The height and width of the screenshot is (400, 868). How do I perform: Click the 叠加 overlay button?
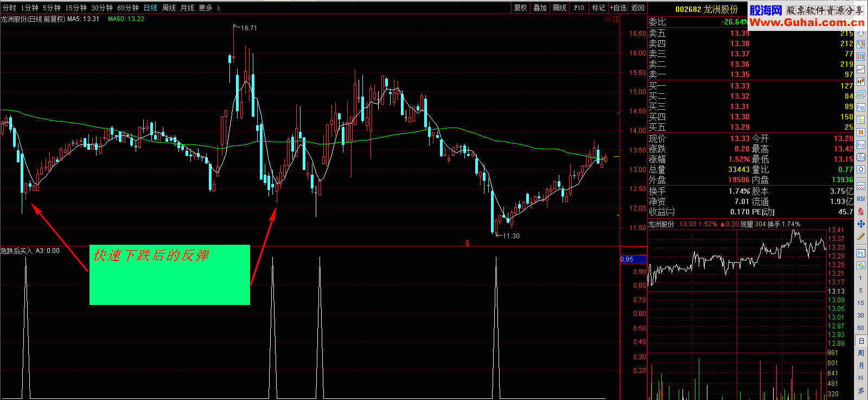point(540,8)
